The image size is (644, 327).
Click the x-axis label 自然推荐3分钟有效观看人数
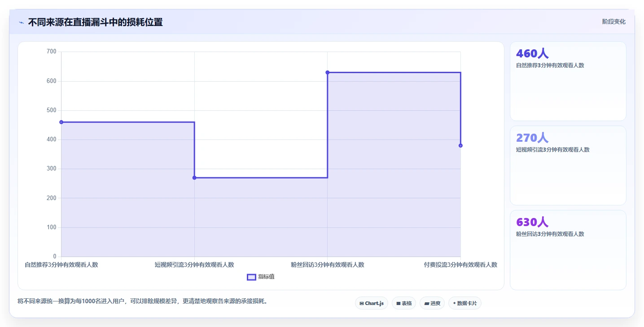(x=61, y=265)
